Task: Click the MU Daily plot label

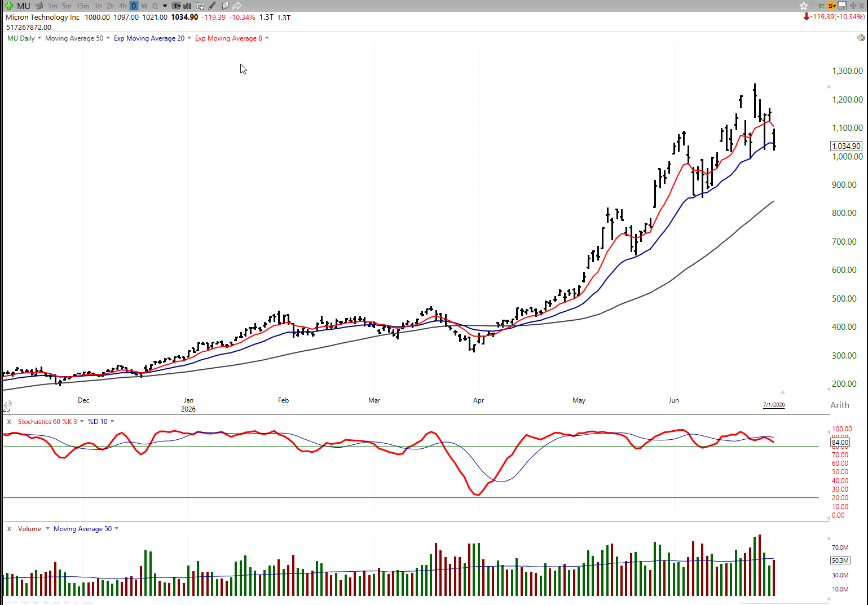Action: (21, 38)
